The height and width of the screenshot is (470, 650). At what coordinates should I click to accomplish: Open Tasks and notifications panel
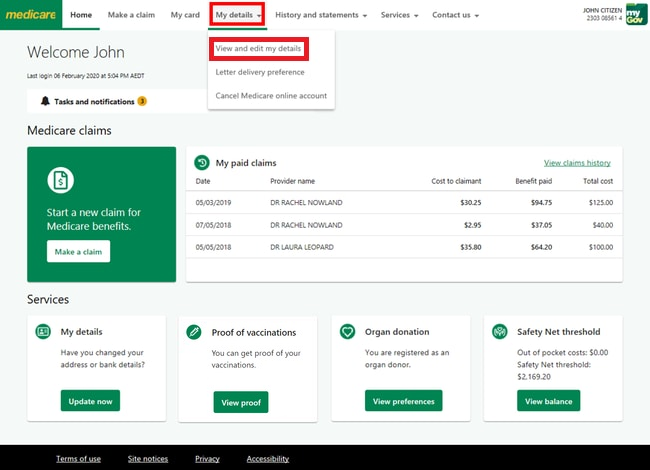click(x=94, y=101)
